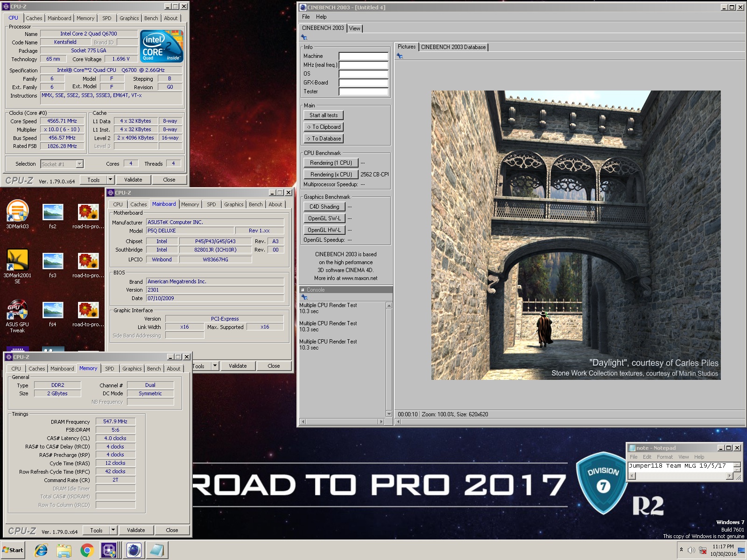The image size is (747, 560).
Task: Click the pin icon under the Pictures tab
Action: tap(400, 56)
